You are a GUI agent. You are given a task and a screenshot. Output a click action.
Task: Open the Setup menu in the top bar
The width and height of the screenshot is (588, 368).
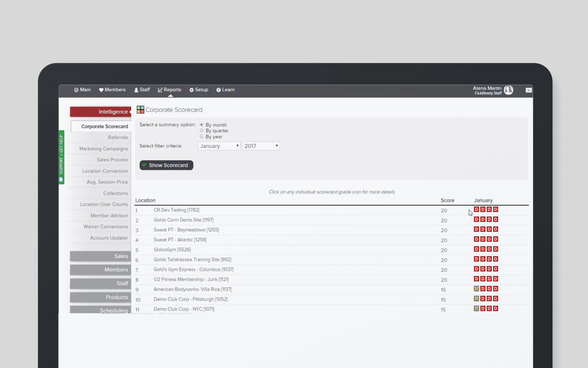(x=199, y=90)
